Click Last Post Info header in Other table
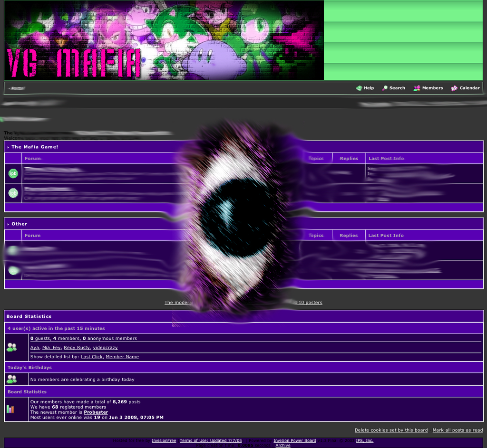487x448 pixels. pos(386,235)
